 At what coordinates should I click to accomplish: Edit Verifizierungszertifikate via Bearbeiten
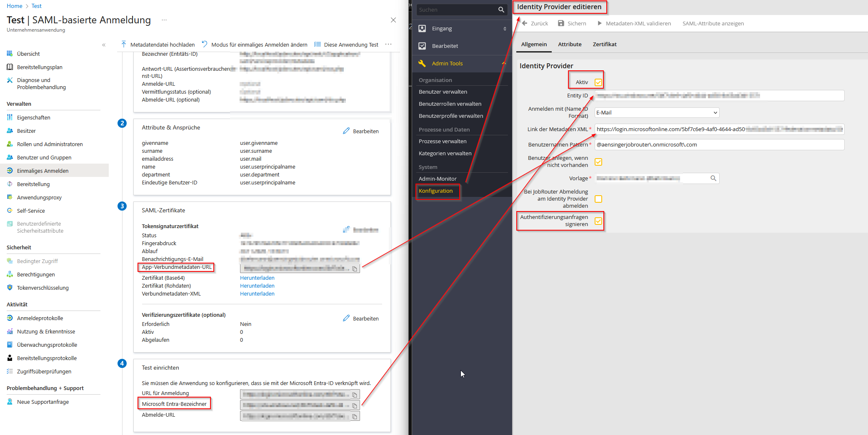pyautogui.click(x=361, y=318)
